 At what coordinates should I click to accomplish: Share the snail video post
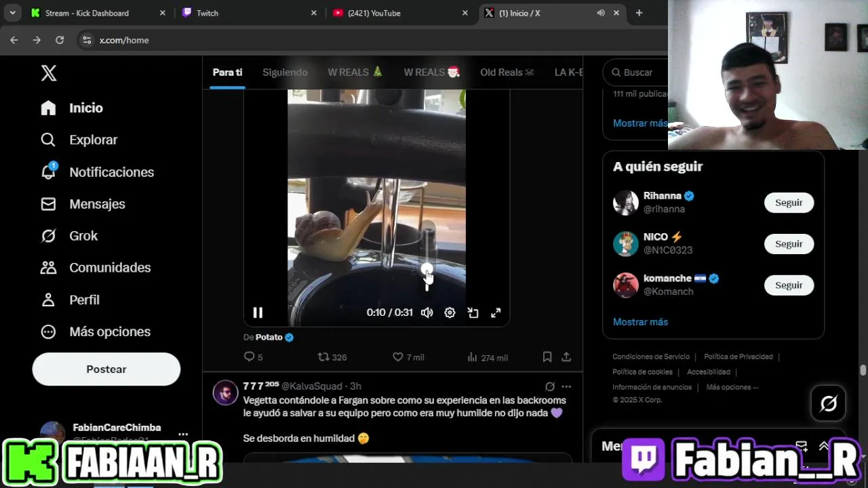(566, 357)
